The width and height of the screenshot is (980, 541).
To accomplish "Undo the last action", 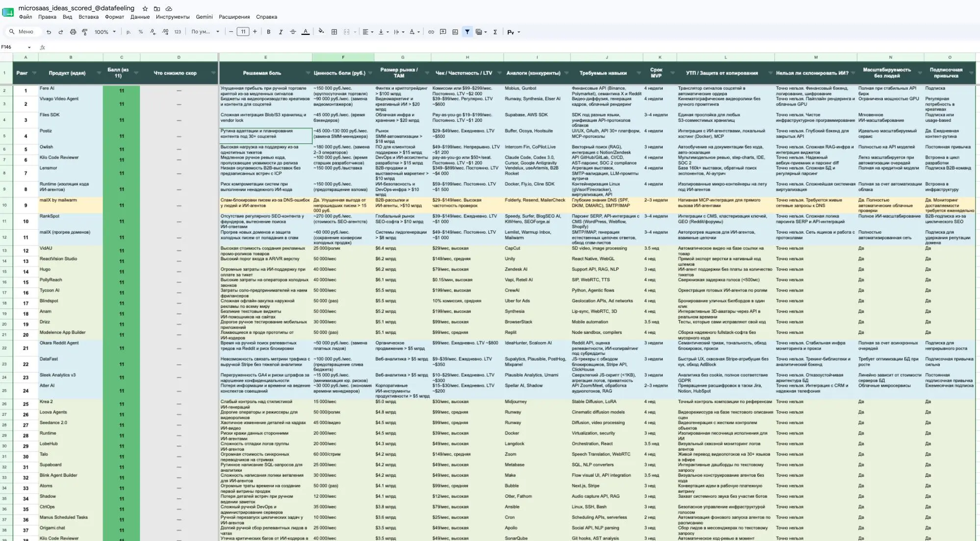I will point(49,32).
